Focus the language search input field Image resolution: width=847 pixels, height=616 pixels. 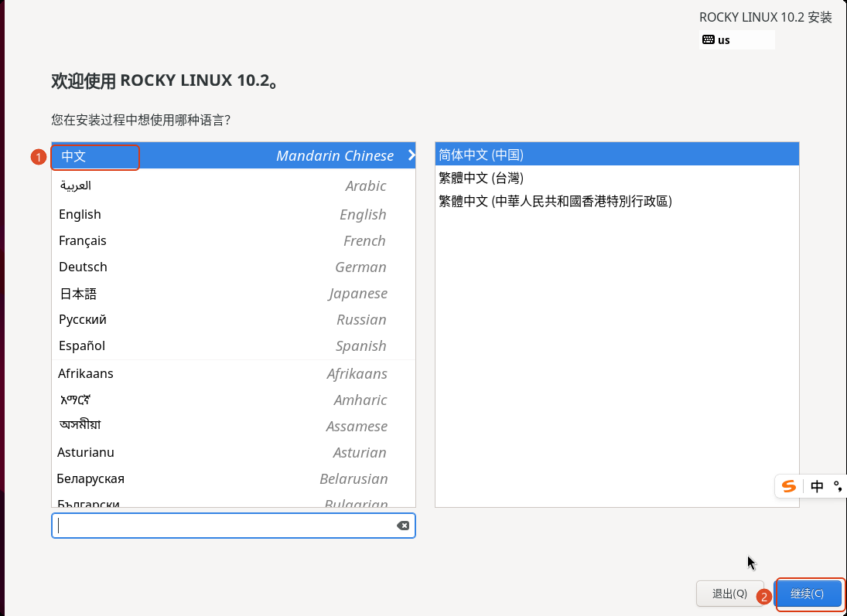[234, 526]
